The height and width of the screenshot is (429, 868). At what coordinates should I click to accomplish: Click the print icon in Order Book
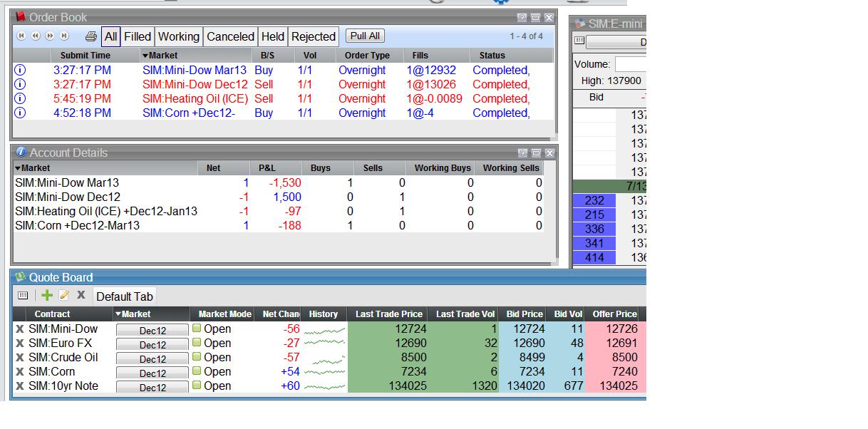(x=91, y=36)
